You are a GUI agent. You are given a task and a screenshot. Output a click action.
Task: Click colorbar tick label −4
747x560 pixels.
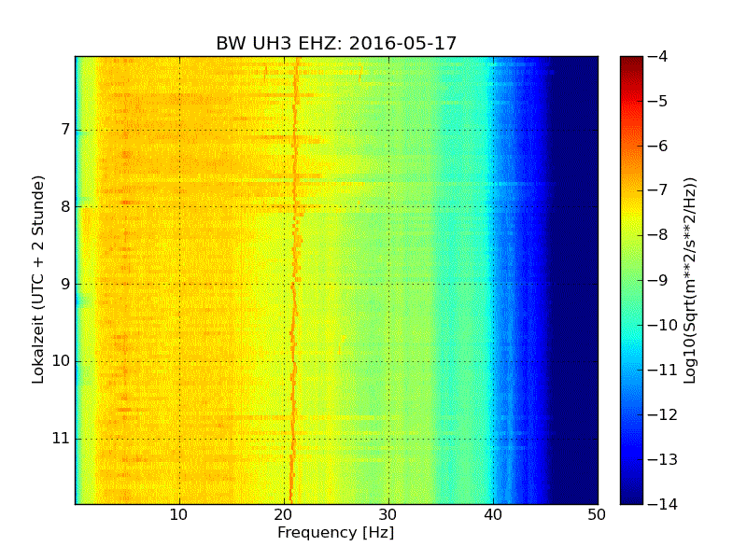658,56
